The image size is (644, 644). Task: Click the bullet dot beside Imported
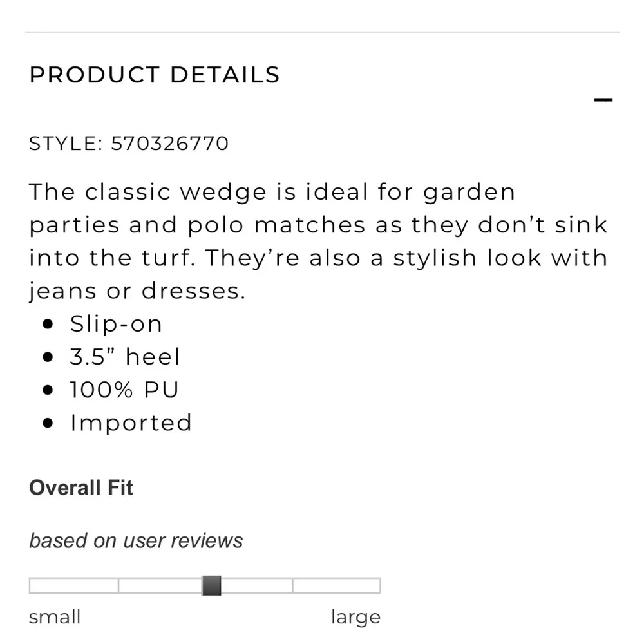48,422
